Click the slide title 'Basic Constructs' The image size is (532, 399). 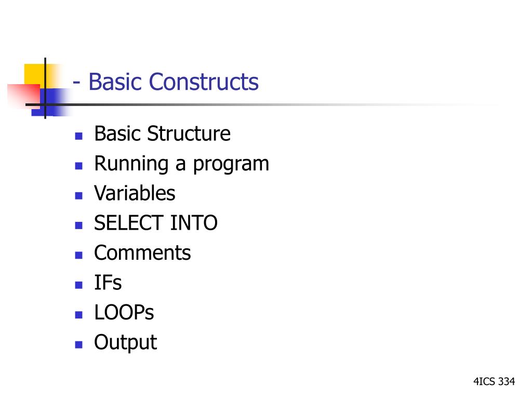point(174,82)
